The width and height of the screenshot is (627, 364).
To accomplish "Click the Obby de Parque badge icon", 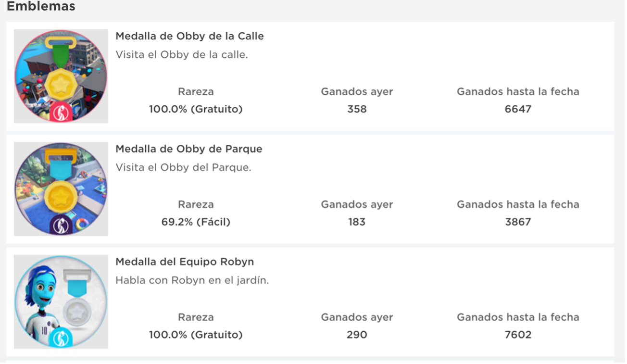I will (61, 189).
